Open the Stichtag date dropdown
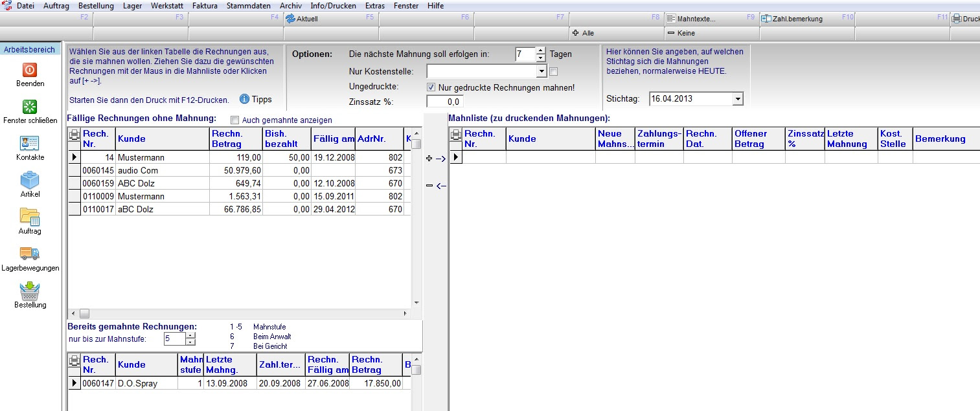The width and height of the screenshot is (980, 411). pos(738,99)
